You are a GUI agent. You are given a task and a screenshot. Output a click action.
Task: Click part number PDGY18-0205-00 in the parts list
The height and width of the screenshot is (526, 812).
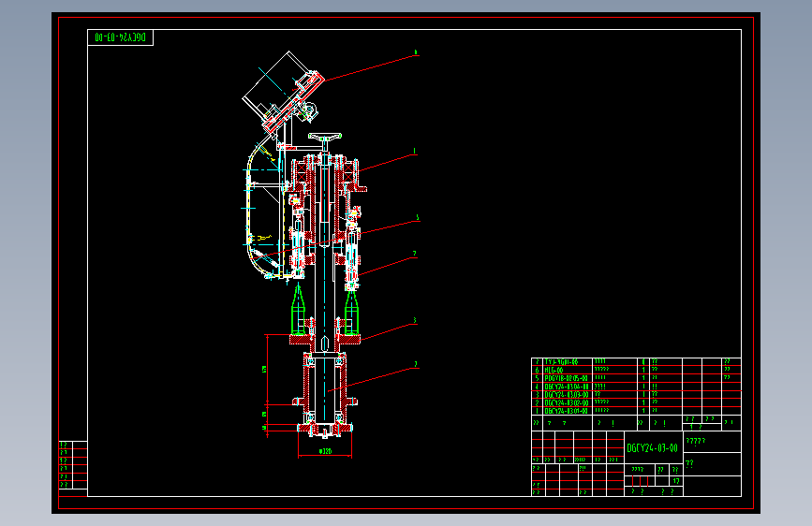click(x=566, y=378)
